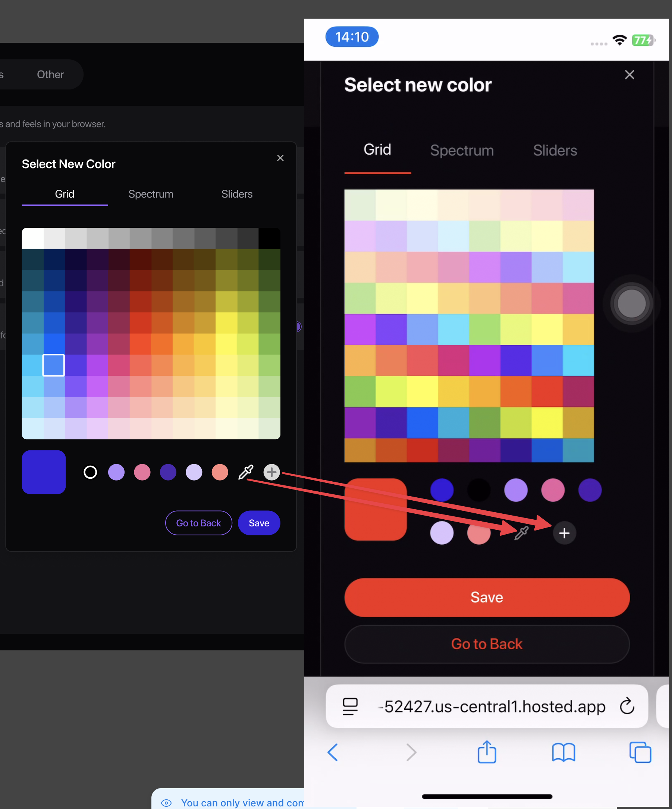Tap the AssistiveTouch floating button
Image resolution: width=672 pixels, height=809 pixels.
click(x=632, y=303)
